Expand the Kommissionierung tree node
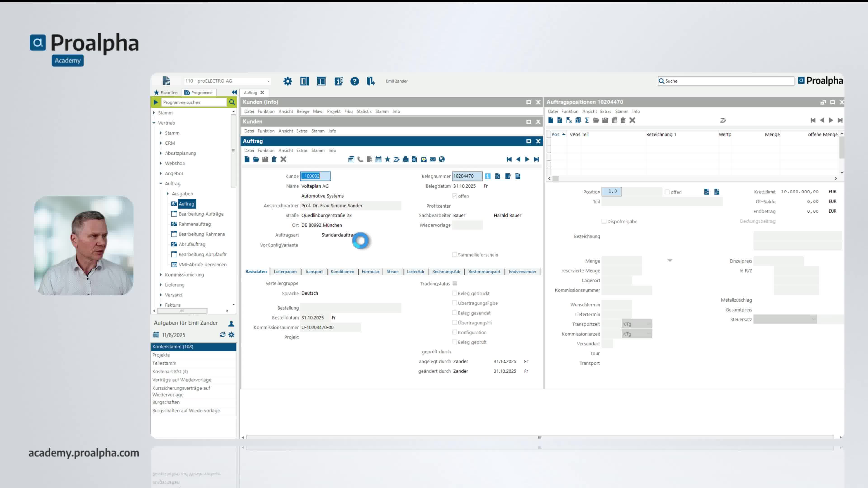 (161, 275)
